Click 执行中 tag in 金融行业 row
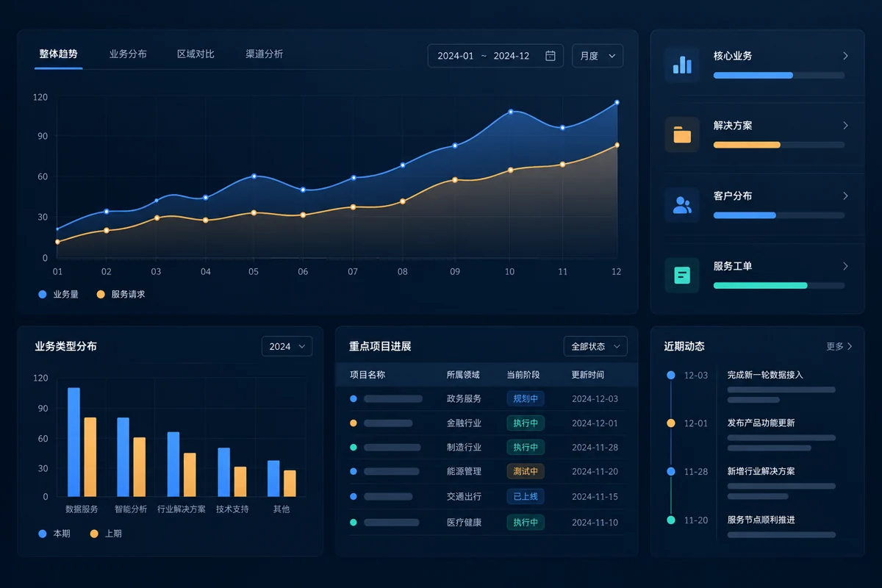 coord(526,423)
